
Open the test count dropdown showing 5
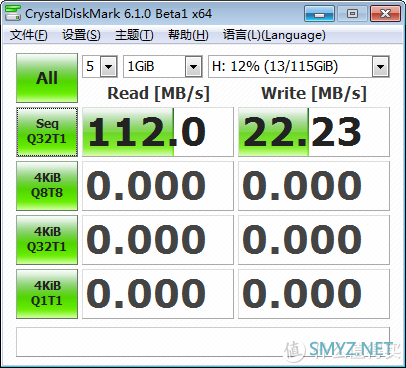pyautogui.click(x=100, y=67)
